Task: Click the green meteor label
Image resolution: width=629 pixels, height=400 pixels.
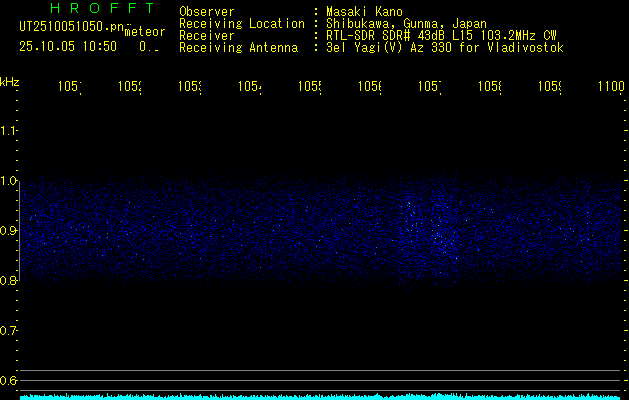Action: coord(145,31)
